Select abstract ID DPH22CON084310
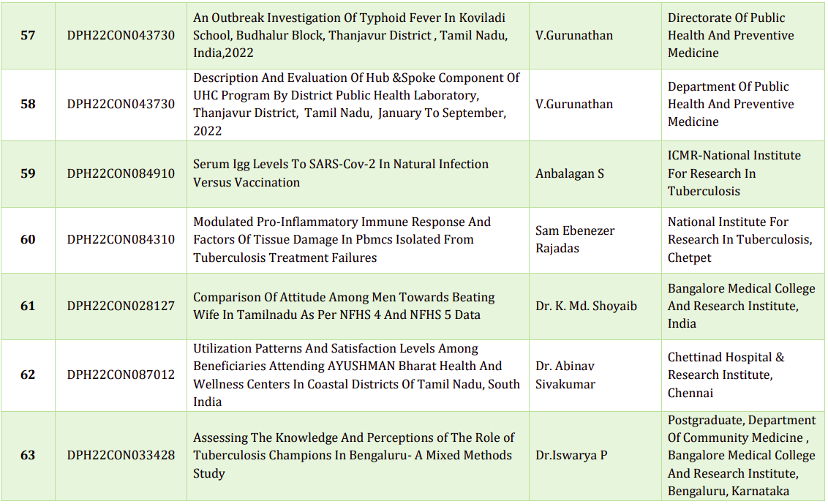Screen dimensions: 828x504 pos(121,239)
